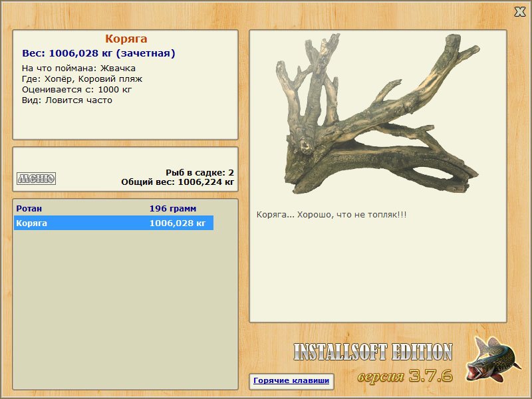Click the description text about топляк
The height and width of the screenshot is (399, 532).
331,215
